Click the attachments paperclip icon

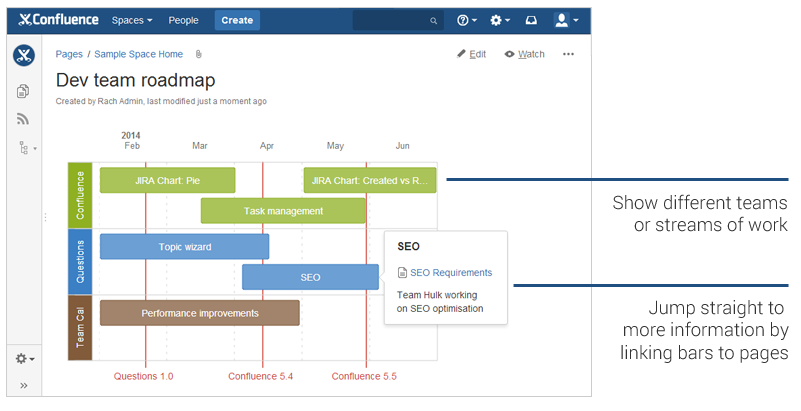[199, 54]
